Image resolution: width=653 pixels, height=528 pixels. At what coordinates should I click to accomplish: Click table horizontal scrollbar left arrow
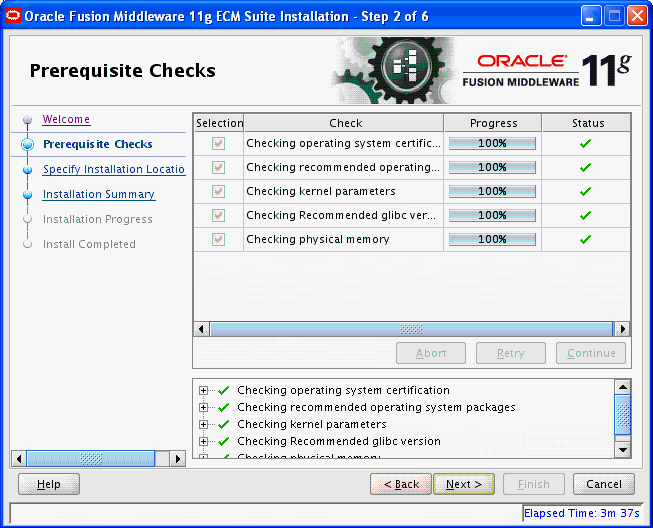[202, 329]
